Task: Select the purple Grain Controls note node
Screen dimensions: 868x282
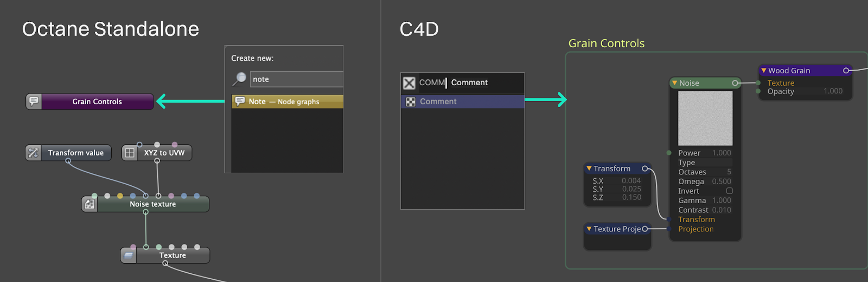Action: point(97,102)
